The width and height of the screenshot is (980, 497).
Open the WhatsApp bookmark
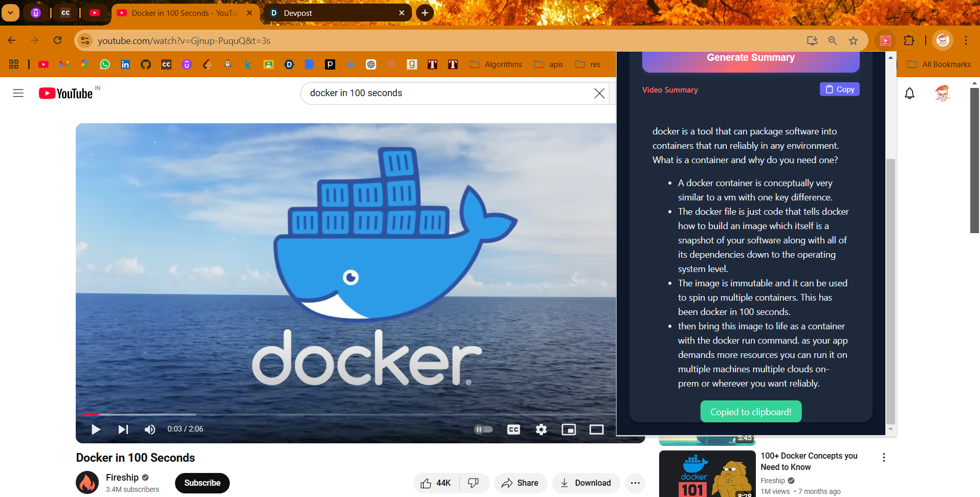pos(105,64)
